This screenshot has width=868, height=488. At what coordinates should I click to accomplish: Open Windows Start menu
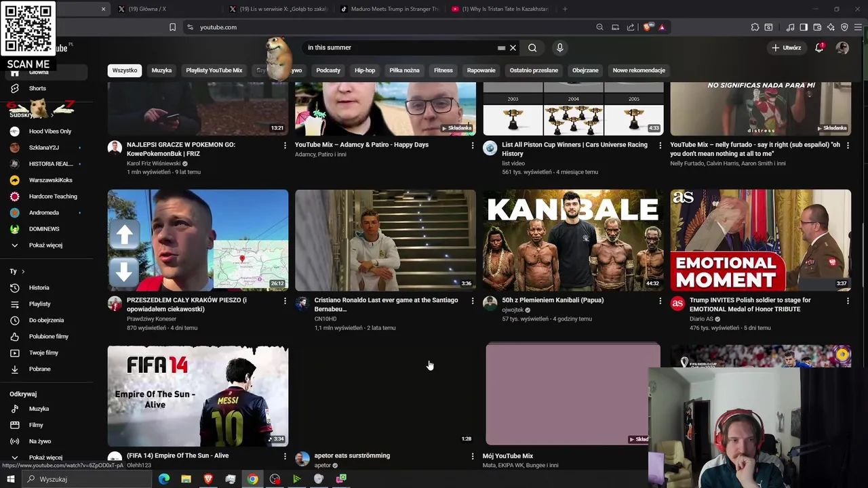[x=10, y=479]
